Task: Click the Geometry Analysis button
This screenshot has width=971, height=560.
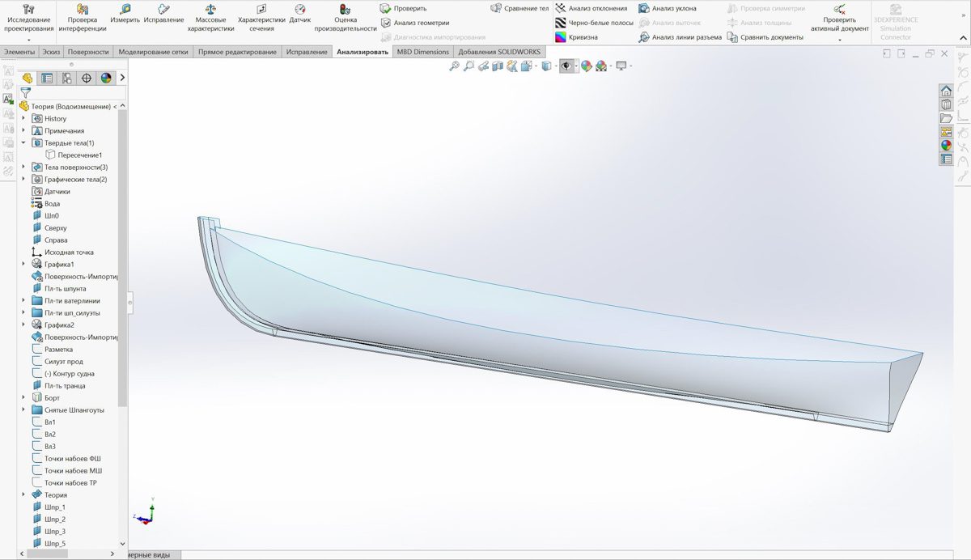Action: [414, 23]
